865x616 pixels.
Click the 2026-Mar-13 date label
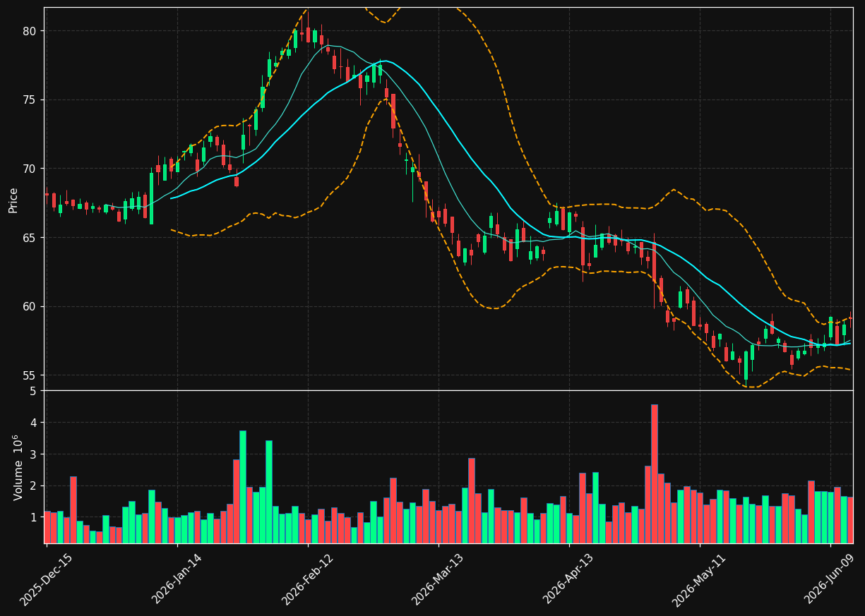(x=438, y=579)
